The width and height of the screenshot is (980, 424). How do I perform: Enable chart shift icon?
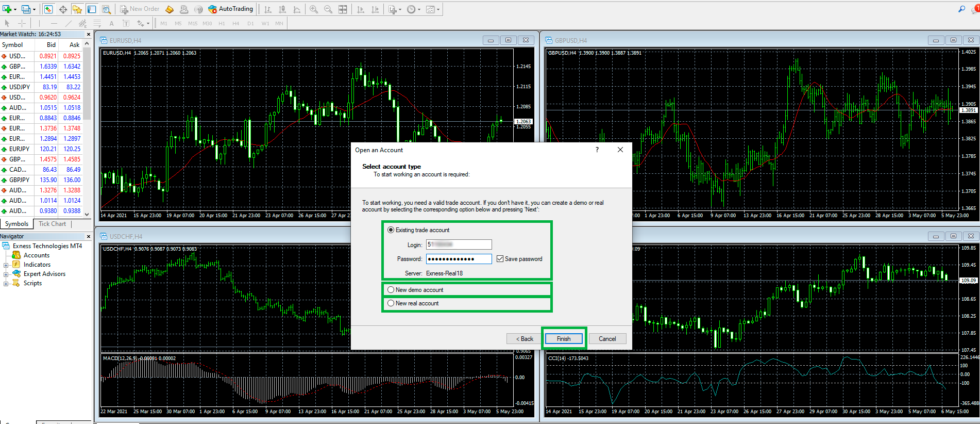375,9
